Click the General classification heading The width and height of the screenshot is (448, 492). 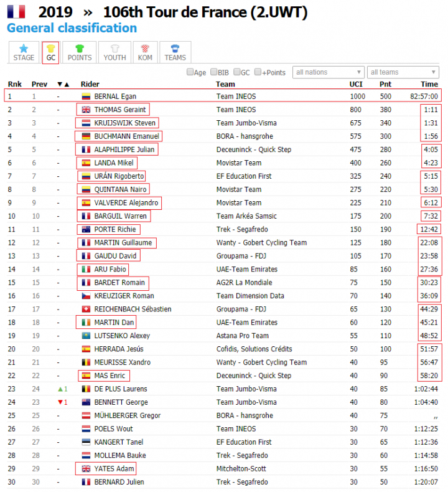72,28
